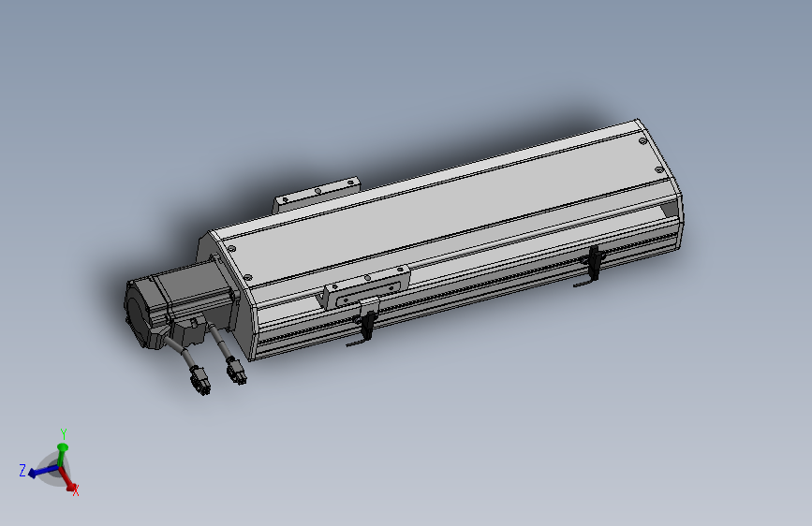
Task: Click the red X axis of the orientation triad
Action: click(x=67, y=479)
